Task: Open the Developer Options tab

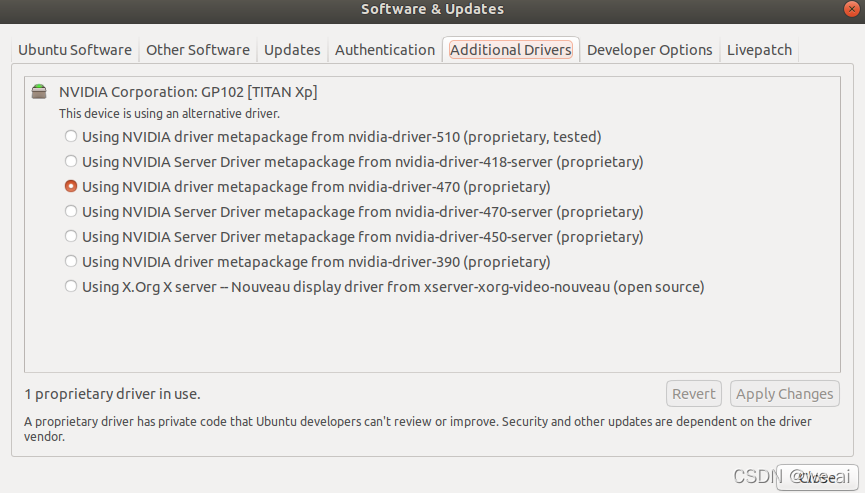Action: pos(650,50)
